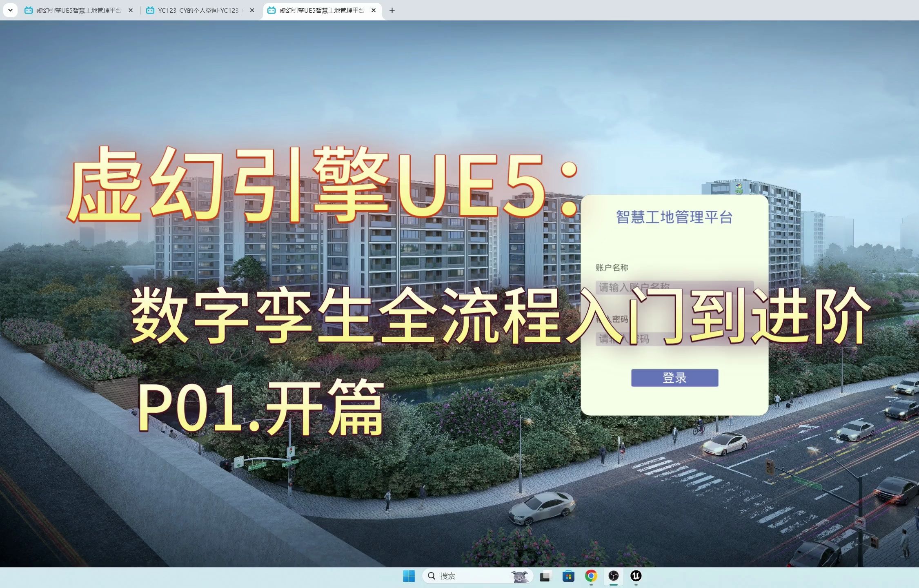This screenshot has height=588, width=919.
Task: Click the 智慧工地管理平台 title text
Action: click(x=674, y=217)
